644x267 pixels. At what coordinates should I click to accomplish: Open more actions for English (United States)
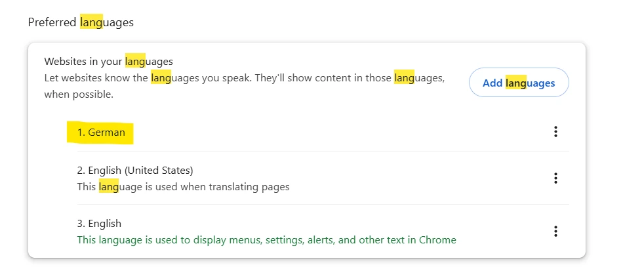click(x=555, y=178)
